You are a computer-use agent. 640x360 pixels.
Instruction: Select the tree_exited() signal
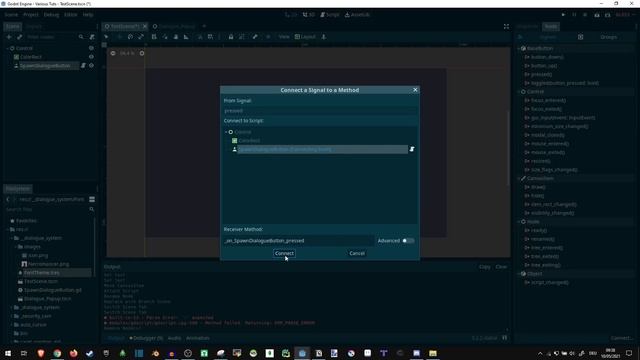pos(544,256)
